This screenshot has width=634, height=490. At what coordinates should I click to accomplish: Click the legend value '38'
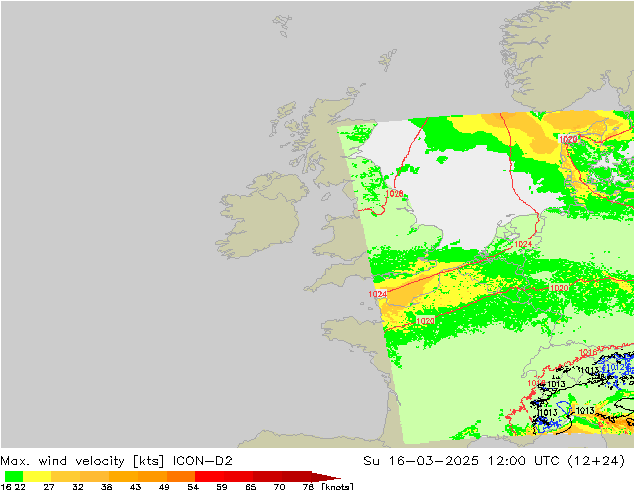[x=106, y=487]
